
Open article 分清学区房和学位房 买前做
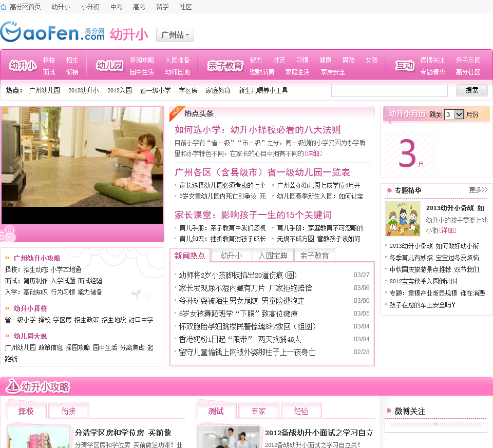pos(123,433)
